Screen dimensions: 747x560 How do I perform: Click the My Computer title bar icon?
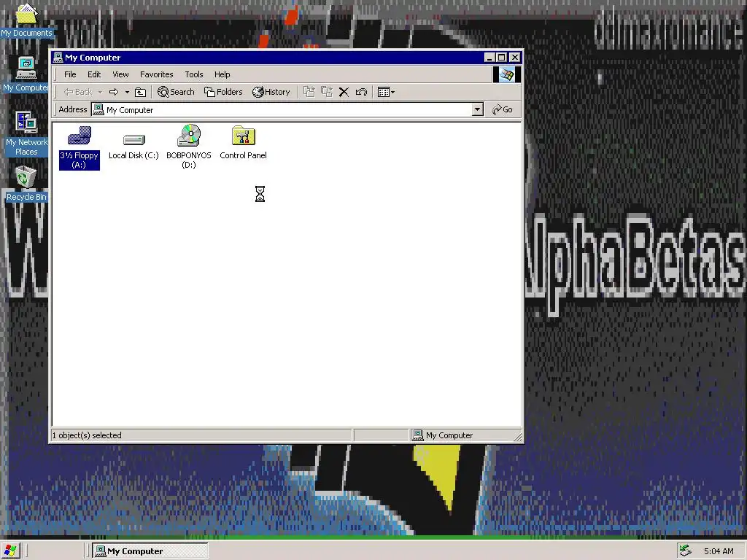[58, 57]
